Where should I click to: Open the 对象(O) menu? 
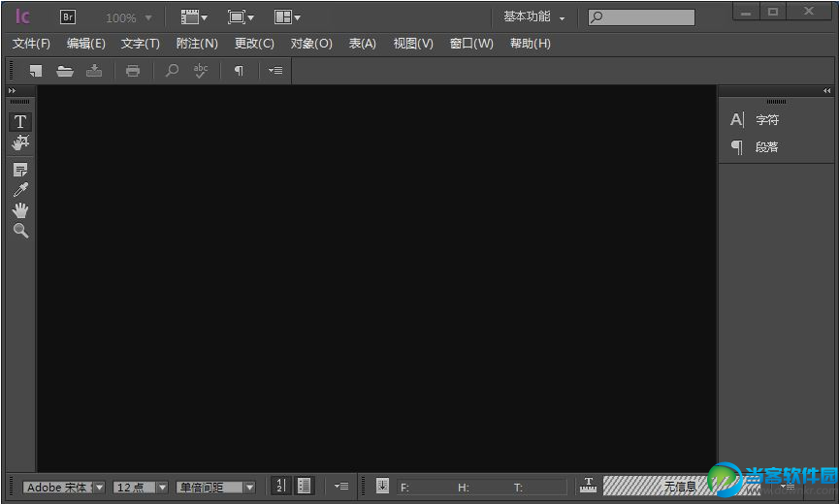[311, 44]
